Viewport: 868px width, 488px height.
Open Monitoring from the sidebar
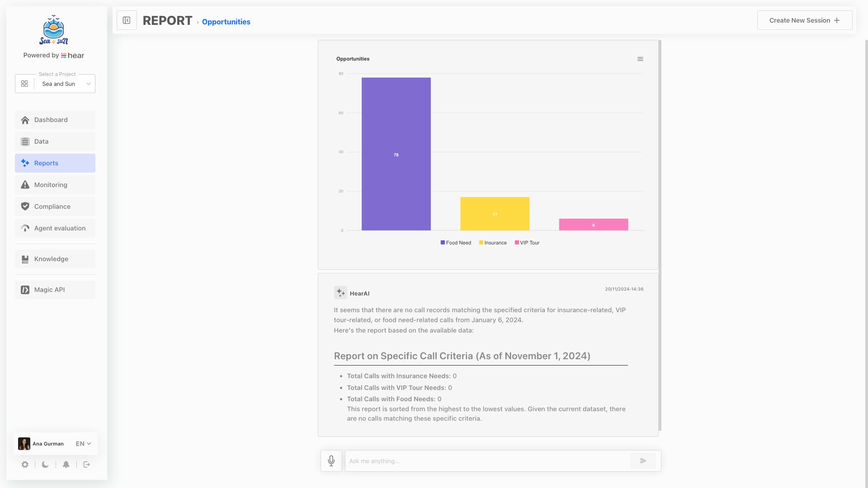50,185
